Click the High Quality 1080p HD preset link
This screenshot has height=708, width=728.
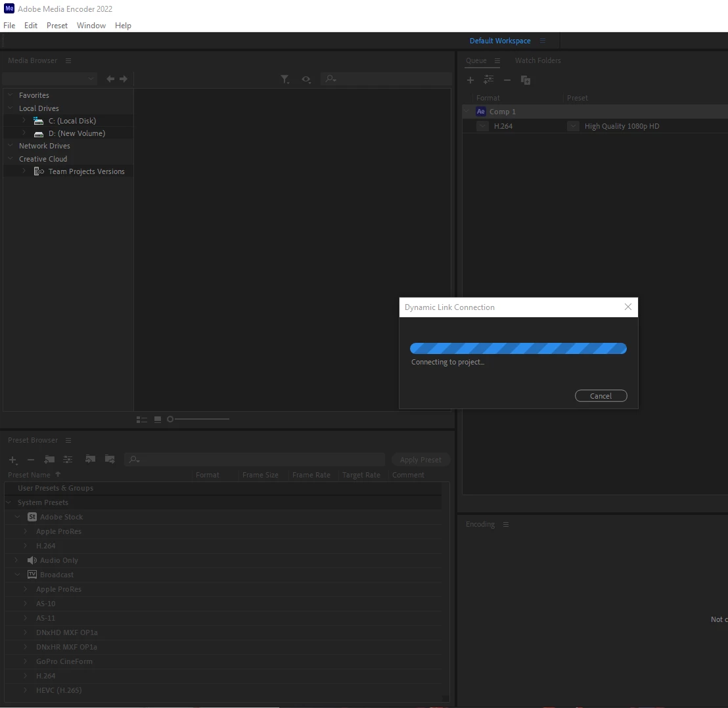tap(622, 126)
